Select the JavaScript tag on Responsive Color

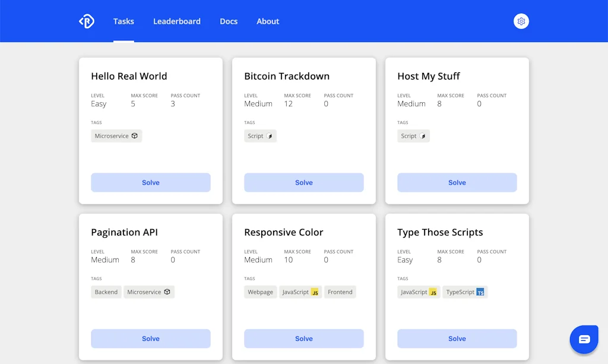(x=300, y=292)
